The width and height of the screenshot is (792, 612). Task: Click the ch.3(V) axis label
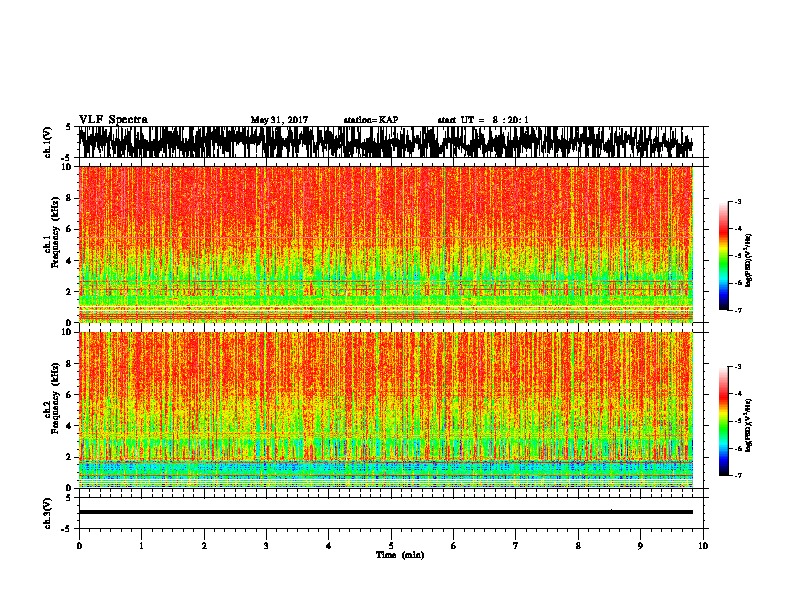[48, 513]
